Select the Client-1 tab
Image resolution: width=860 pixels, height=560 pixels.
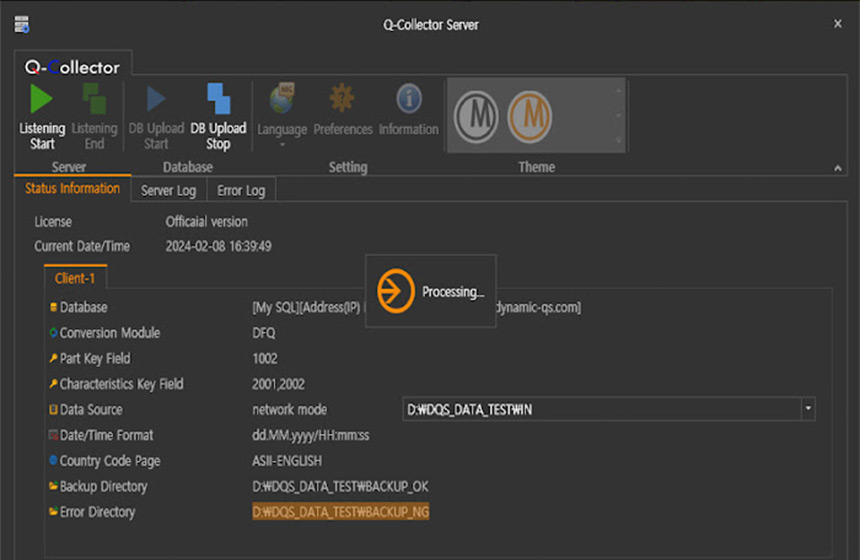tap(75, 278)
